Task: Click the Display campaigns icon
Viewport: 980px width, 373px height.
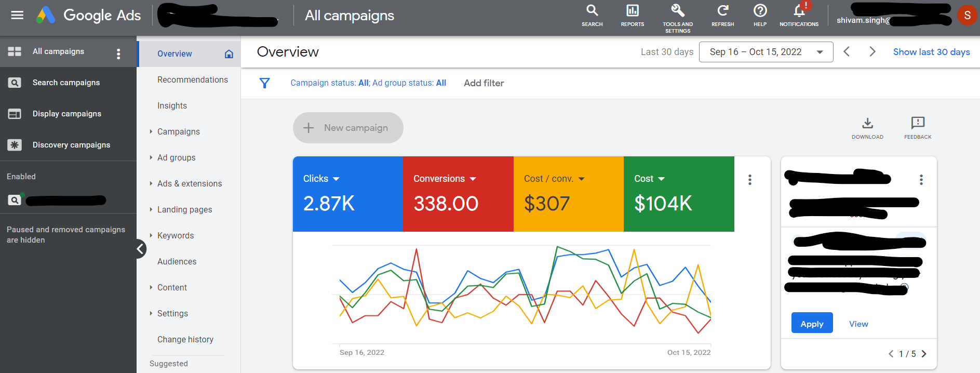Action: pos(15,114)
